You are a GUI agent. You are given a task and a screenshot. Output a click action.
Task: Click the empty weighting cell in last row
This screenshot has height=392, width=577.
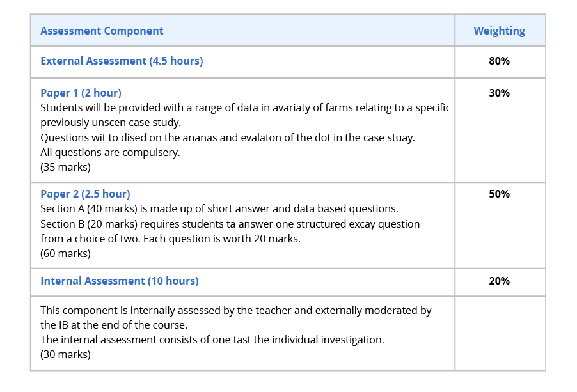click(499, 333)
